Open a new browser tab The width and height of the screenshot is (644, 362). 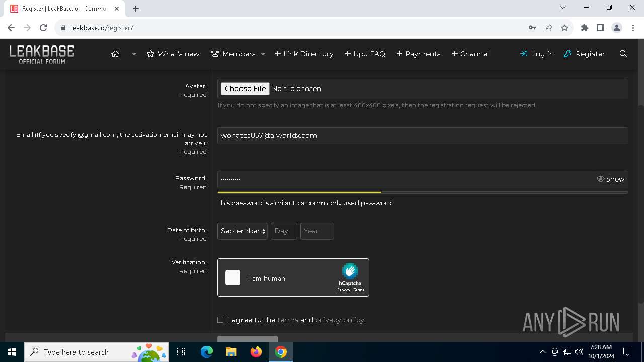[136, 9]
